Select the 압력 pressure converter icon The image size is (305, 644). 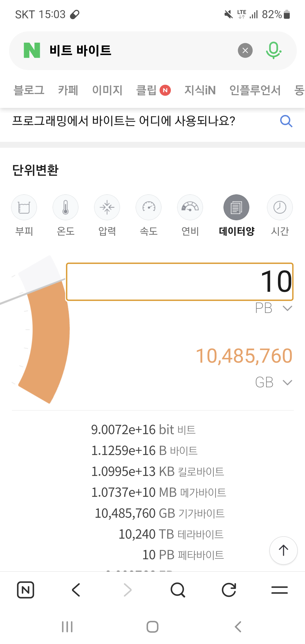pos(107,208)
